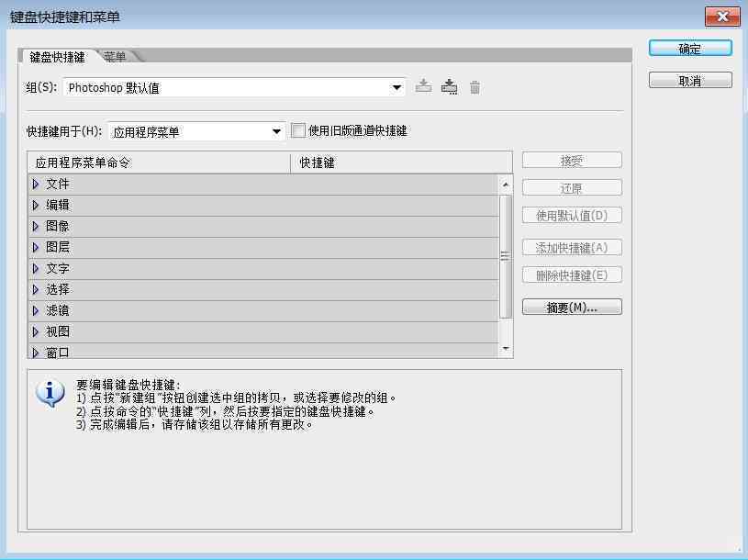
Task: Click the list scroll up arrow
Action: 505,185
